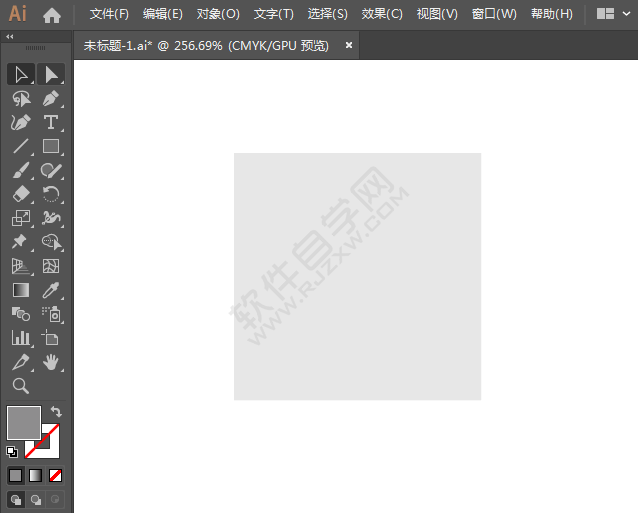Select the Line Segment tool
638x513 pixels.
click(x=21, y=146)
